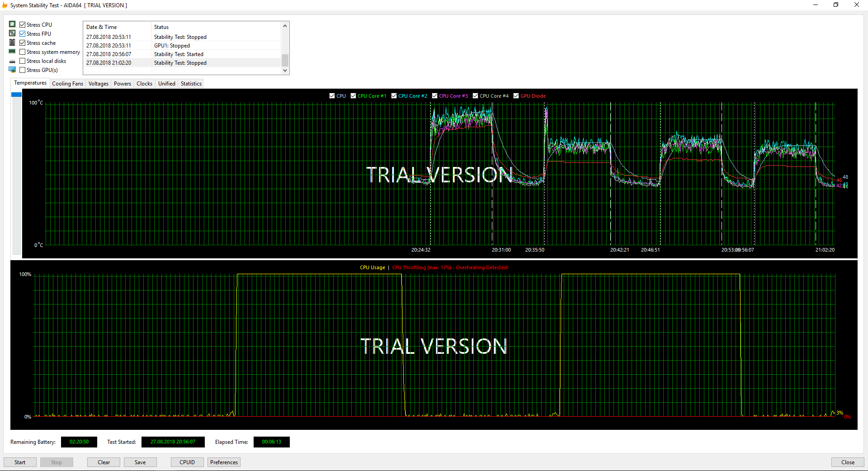
Task: Click the Elapsed Time value 00:06:13
Action: click(x=272, y=442)
